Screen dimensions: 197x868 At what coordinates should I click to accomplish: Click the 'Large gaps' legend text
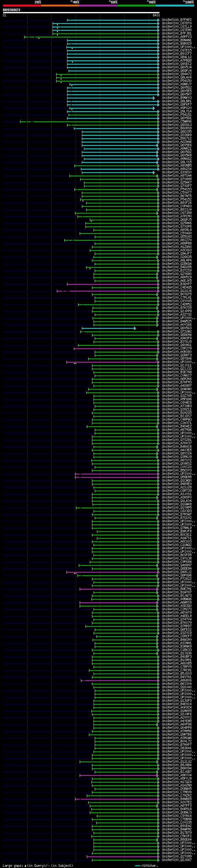(x=13, y=865)
